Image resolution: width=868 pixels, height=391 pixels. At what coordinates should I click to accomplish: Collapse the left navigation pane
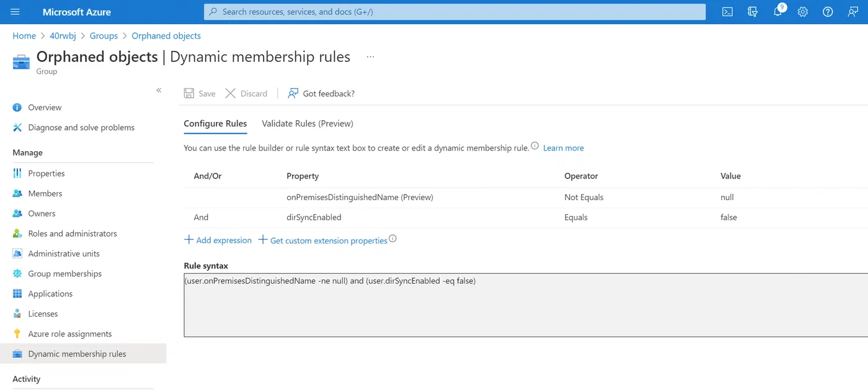coord(159,90)
